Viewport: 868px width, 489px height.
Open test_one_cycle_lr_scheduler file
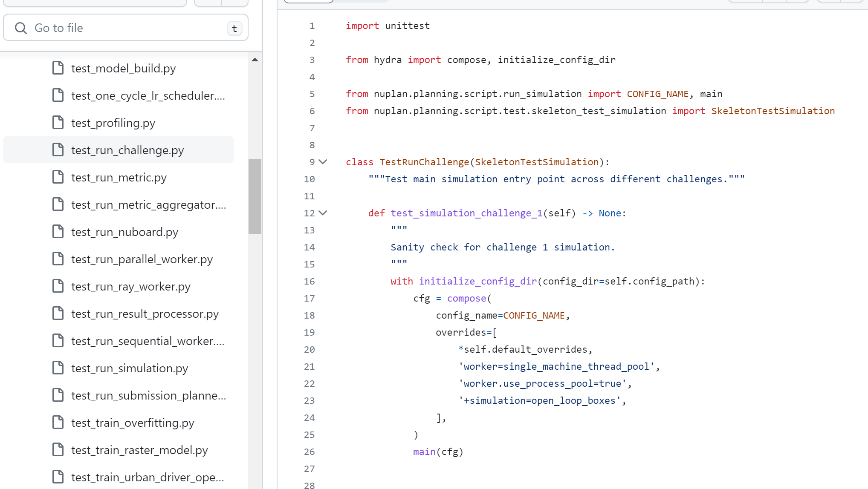148,95
